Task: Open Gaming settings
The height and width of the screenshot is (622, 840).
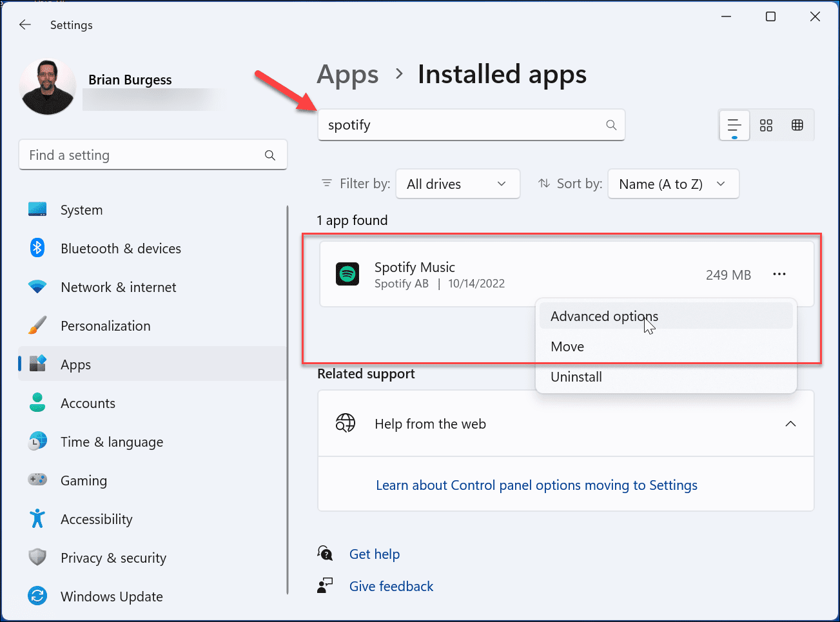Action: tap(83, 480)
